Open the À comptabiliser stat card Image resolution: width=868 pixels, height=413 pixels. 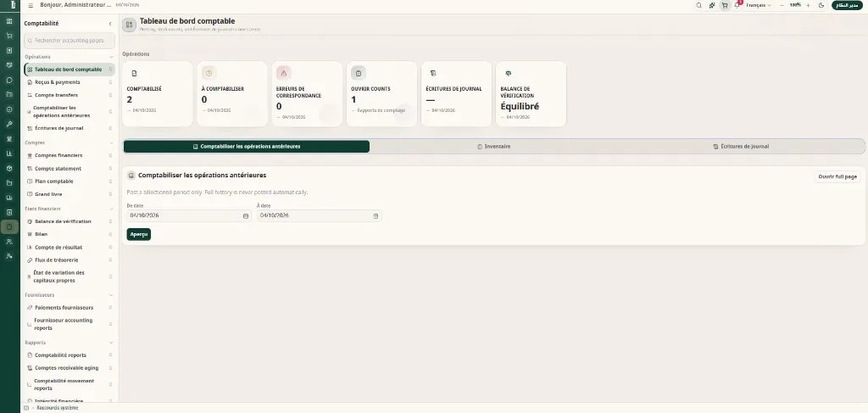232,93
